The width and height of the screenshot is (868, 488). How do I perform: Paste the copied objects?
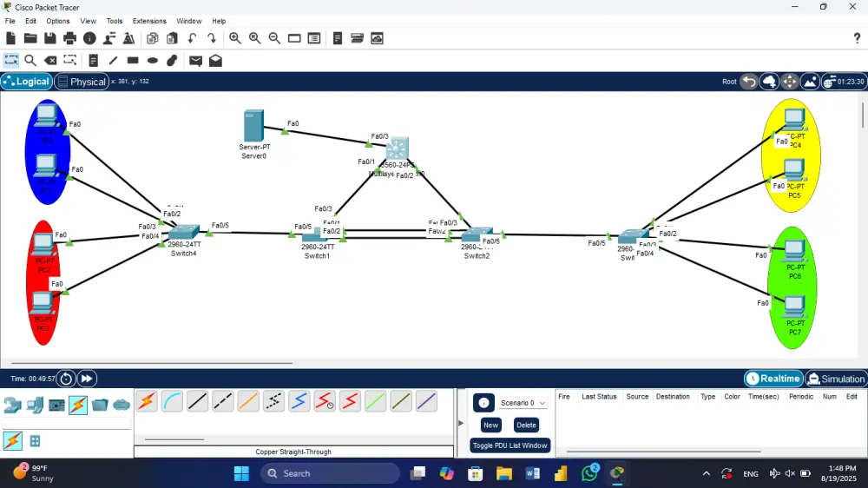pyautogui.click(x=172, y=38)
